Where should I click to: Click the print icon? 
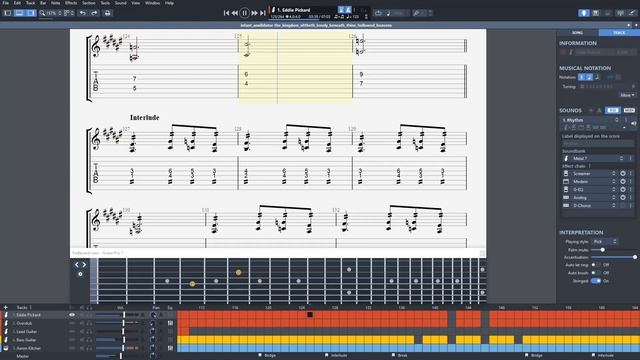click(x=107, y=13)
